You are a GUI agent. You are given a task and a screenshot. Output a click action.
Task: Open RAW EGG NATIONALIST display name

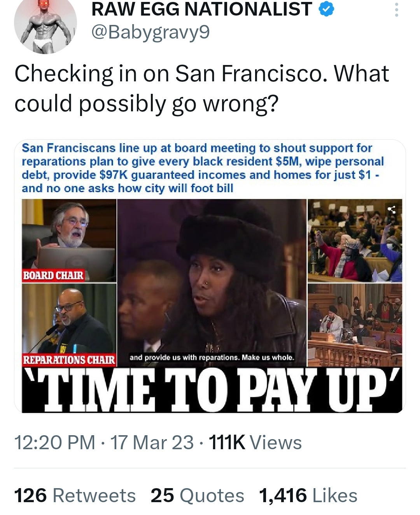(202, 9)
